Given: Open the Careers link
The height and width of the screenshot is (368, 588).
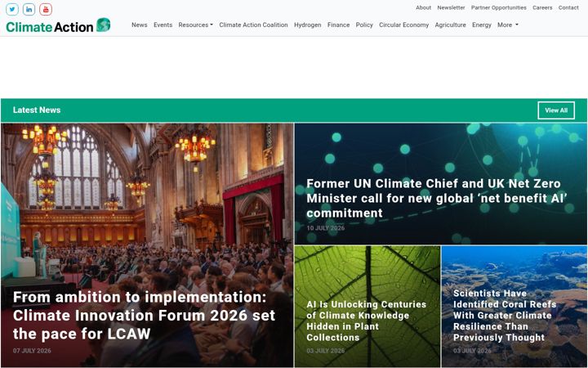Looking at the screenshot, I should point(542,7).
